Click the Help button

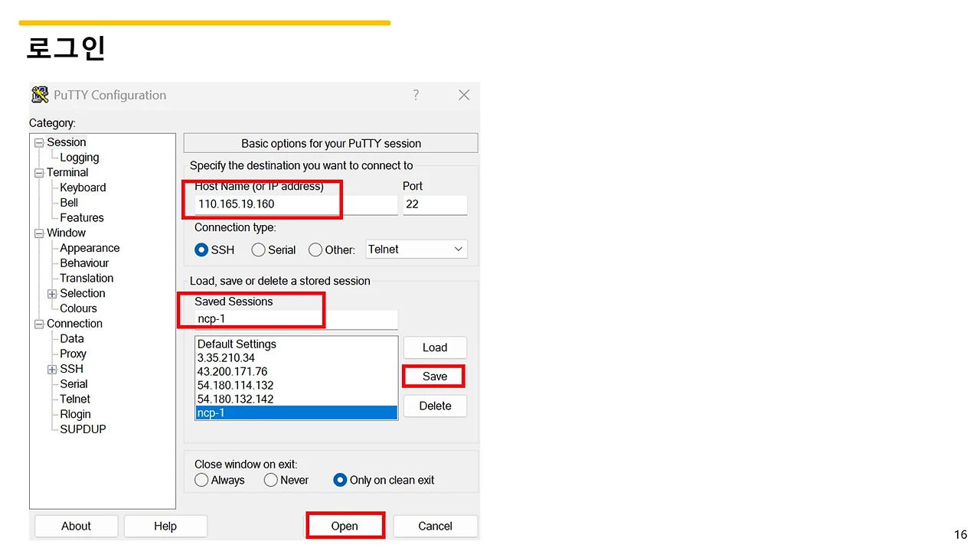tap(165, 526)
